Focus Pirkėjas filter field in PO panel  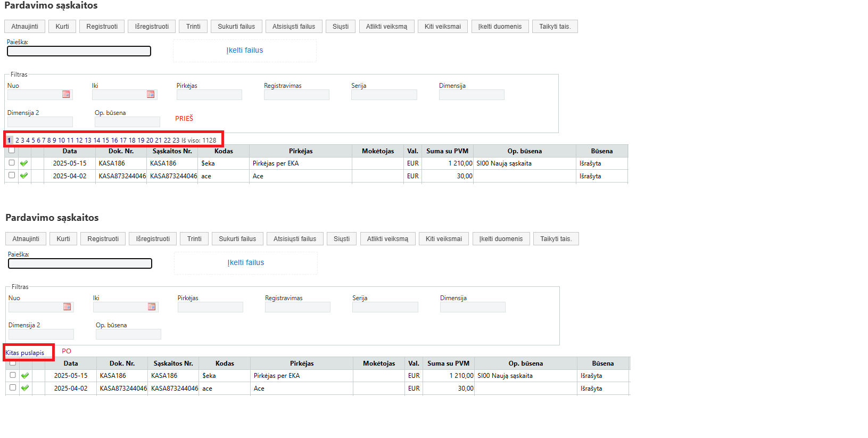210,307
